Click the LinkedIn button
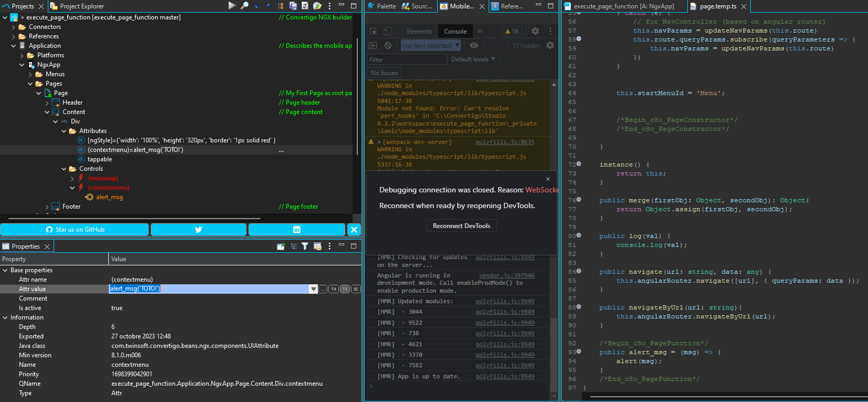868x402 pixels. pyautogui.click(x=297, y=230)
